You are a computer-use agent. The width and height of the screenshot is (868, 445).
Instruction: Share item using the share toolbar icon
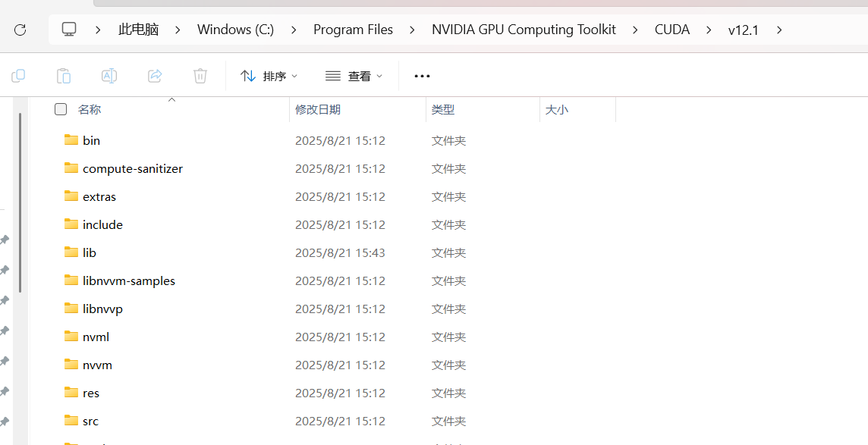point(155,76)
